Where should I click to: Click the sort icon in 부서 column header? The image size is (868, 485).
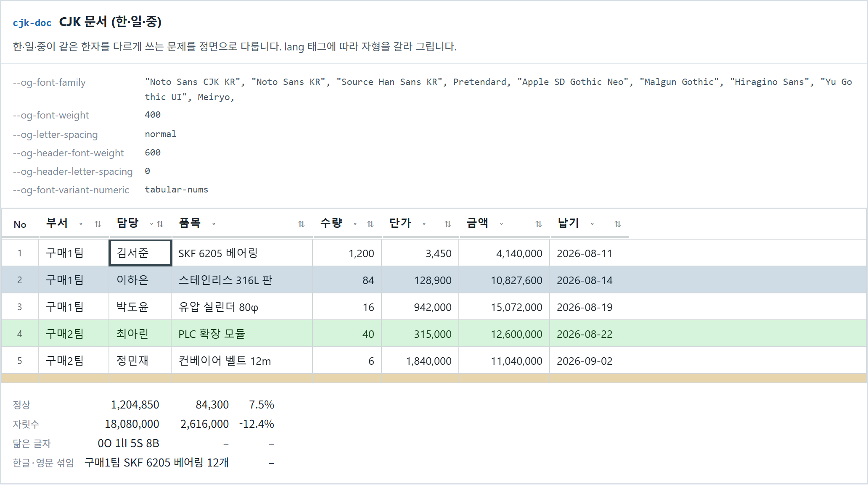pyautogui.click(x=98, y=224)
